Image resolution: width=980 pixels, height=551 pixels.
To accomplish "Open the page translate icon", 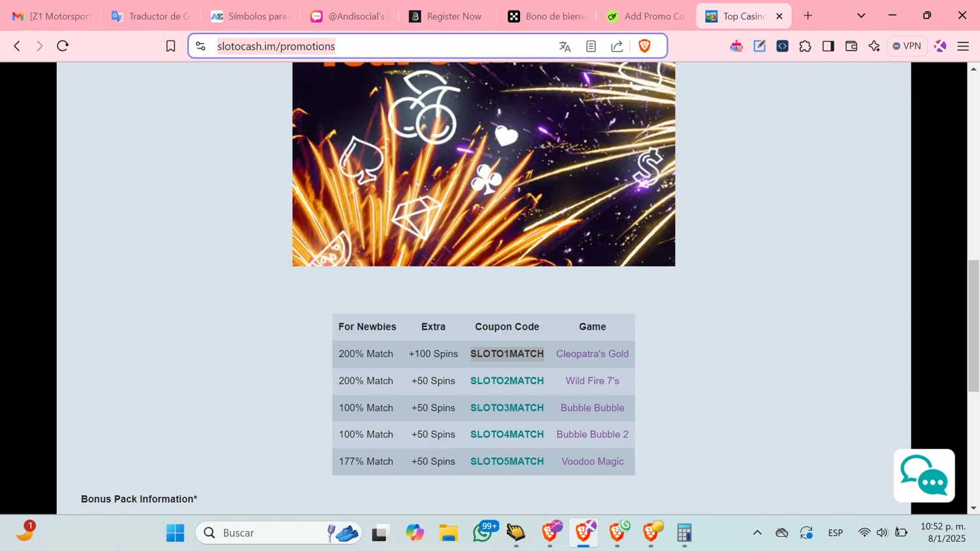I will coord(565,46).
